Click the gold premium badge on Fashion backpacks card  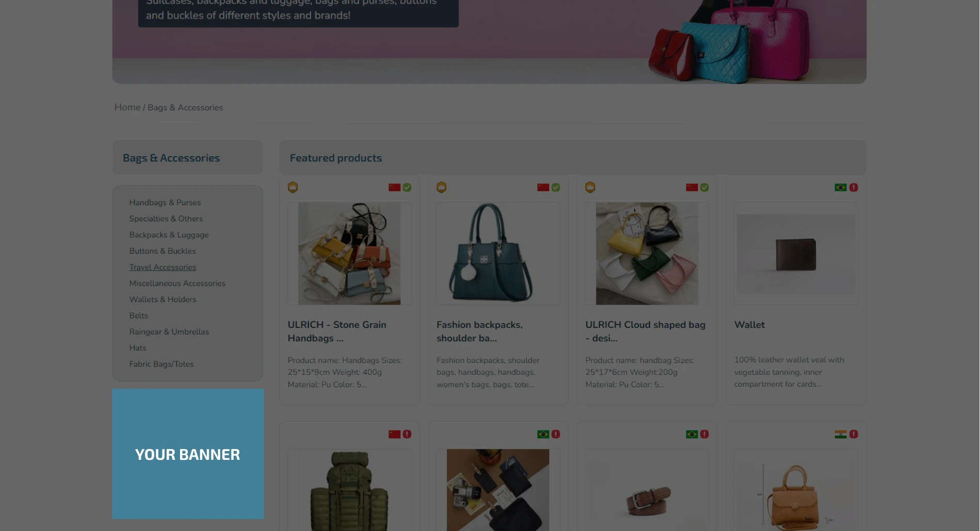(x=442, y=187)
